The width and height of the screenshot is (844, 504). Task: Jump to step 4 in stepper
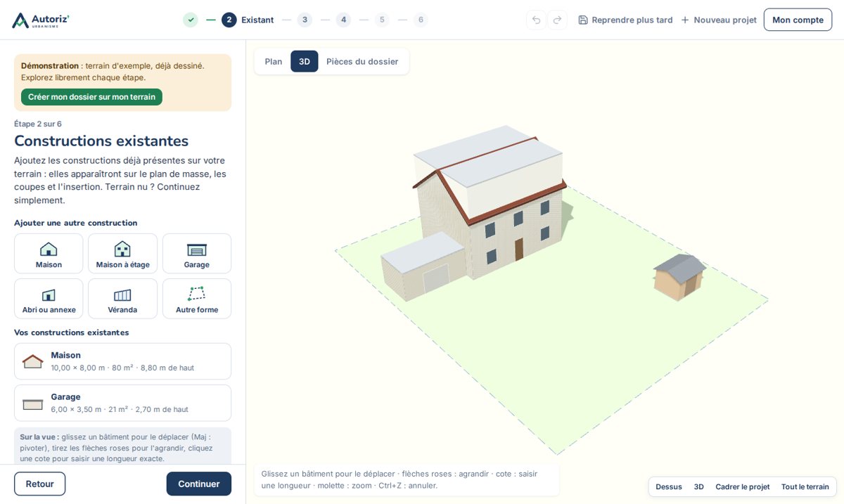click(343, 20)
